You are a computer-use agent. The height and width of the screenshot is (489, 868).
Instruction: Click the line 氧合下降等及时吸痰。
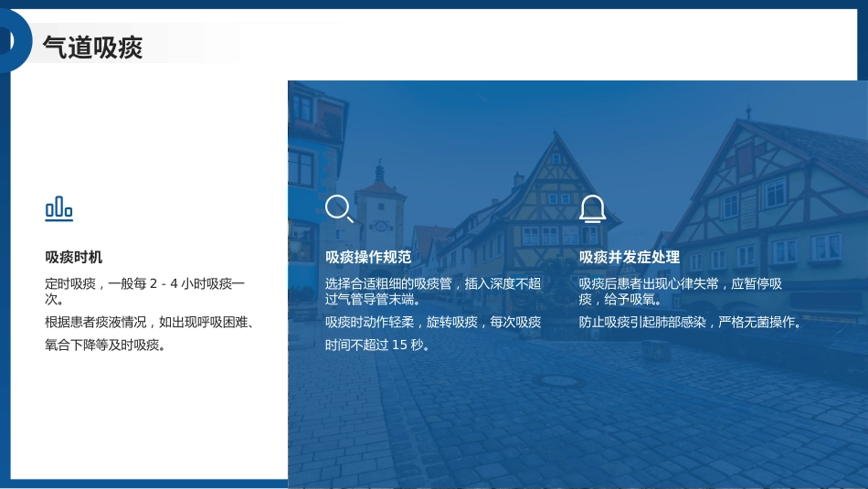(105, 345)
